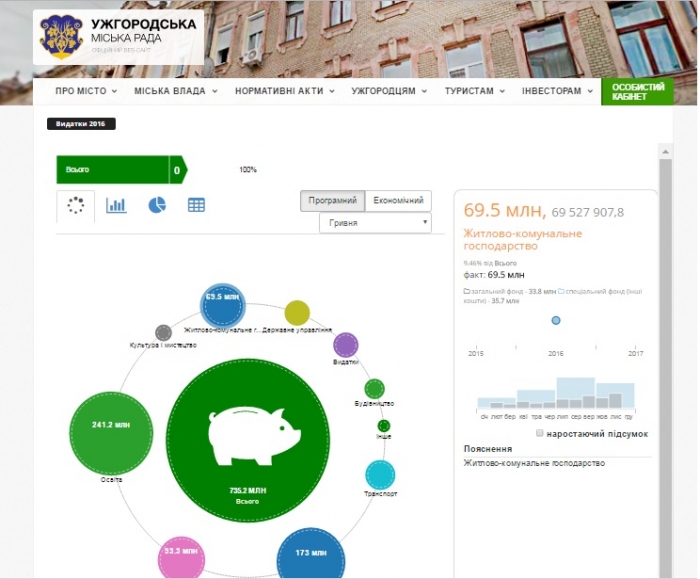Image resolution: width=700 pixels, height=579 pixels.
Task: Click the 100% text beside Всього bar
Action: point(248,170)
